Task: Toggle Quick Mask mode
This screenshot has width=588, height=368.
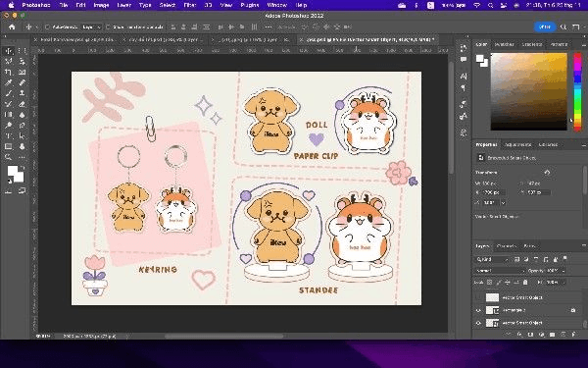Action: pyautogui.click(x=8, y=191)
